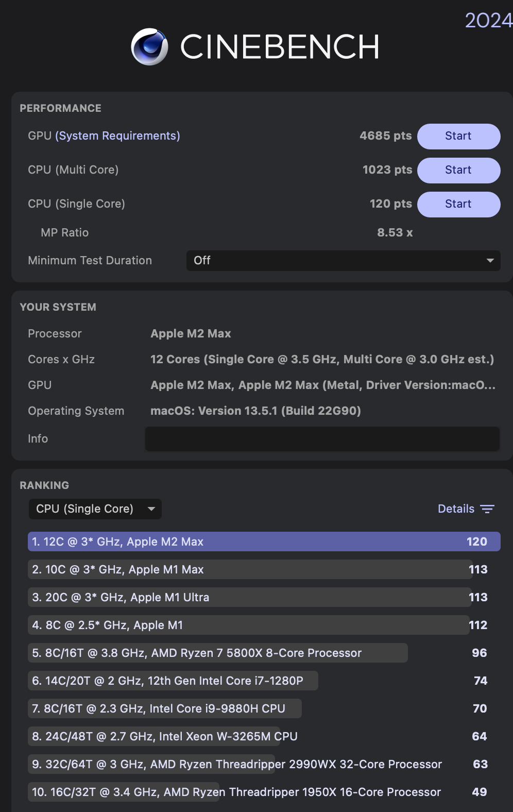Click into the Info text field
The height and width of the screenshot is (812, 513).
click(322, 439)
